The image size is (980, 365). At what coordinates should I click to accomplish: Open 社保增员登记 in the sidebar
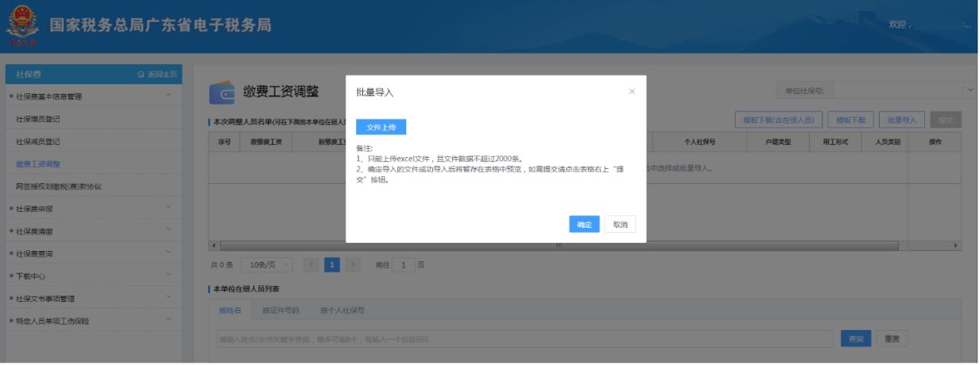49,119
